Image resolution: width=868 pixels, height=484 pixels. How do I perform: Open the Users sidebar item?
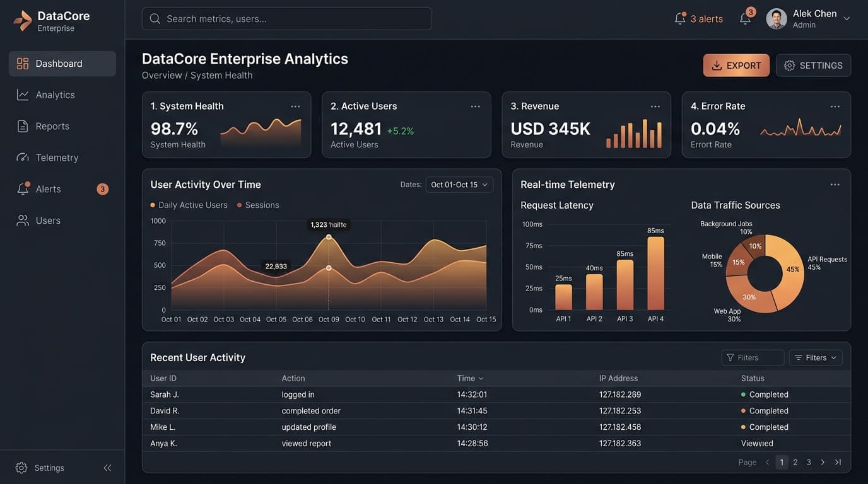coord(62,221)
